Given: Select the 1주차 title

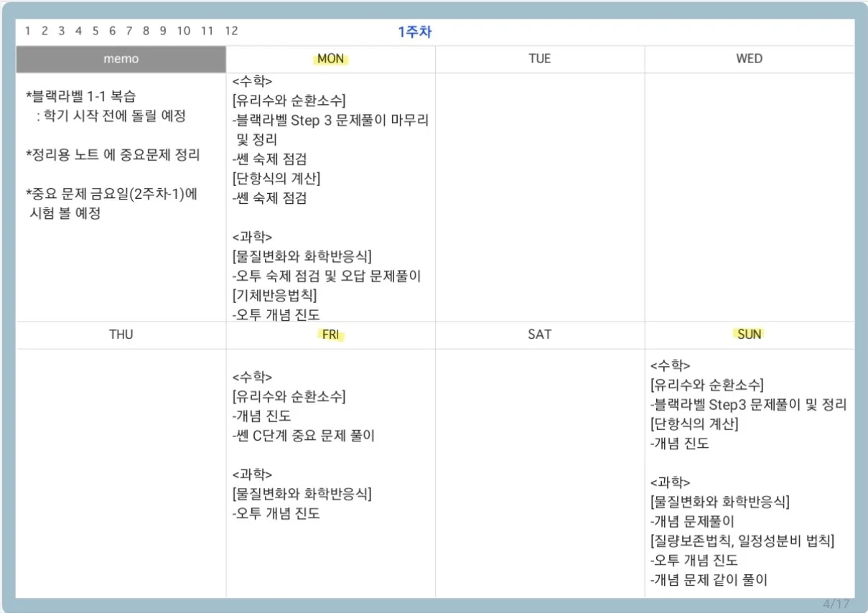Looking at the screenshot, I should (x=415, y=32).
